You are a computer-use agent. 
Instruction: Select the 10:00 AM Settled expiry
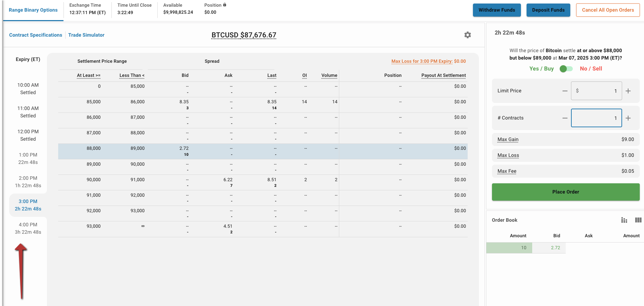(x=28, y=89)
